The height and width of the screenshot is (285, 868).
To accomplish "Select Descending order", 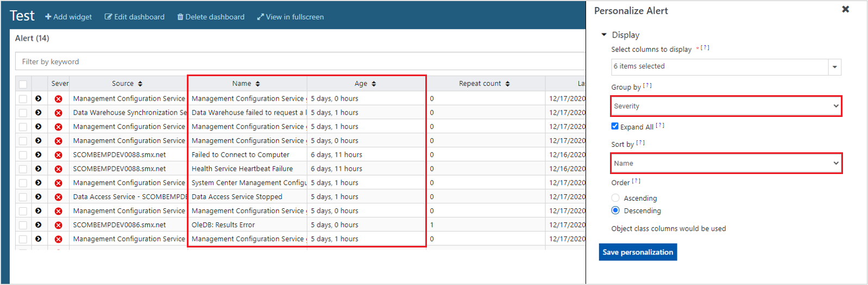I will pyautogui.click(x=615, y=210).
